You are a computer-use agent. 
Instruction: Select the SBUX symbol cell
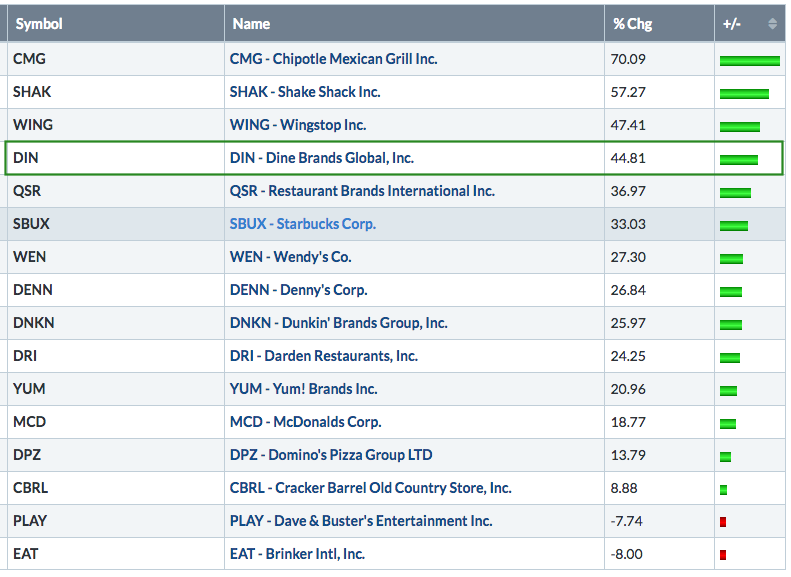(x=116, y=224)
